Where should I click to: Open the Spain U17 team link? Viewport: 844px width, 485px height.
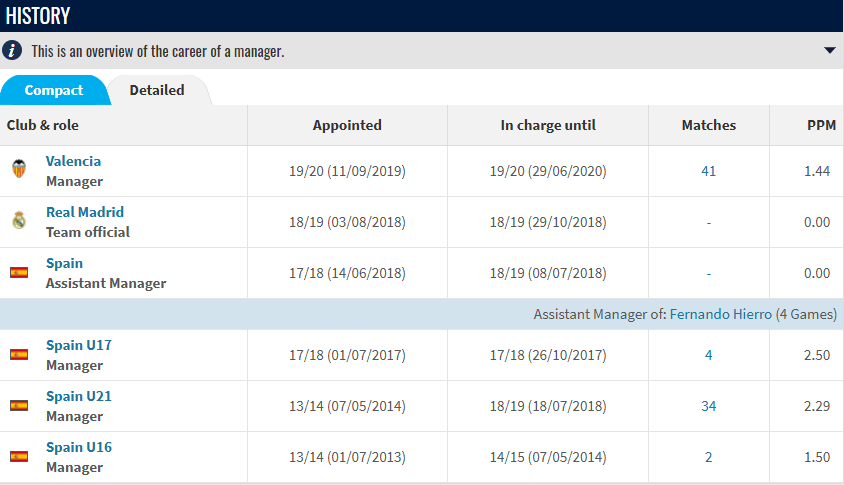79,345
